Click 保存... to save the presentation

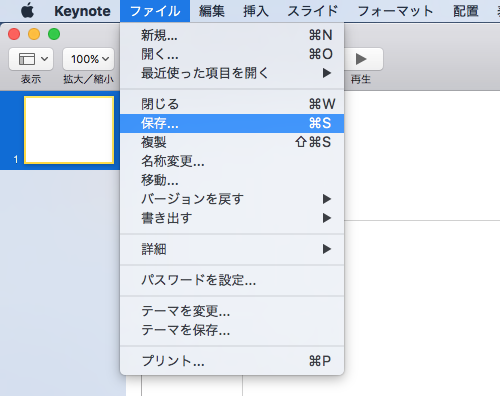click(x=232, y=123)
